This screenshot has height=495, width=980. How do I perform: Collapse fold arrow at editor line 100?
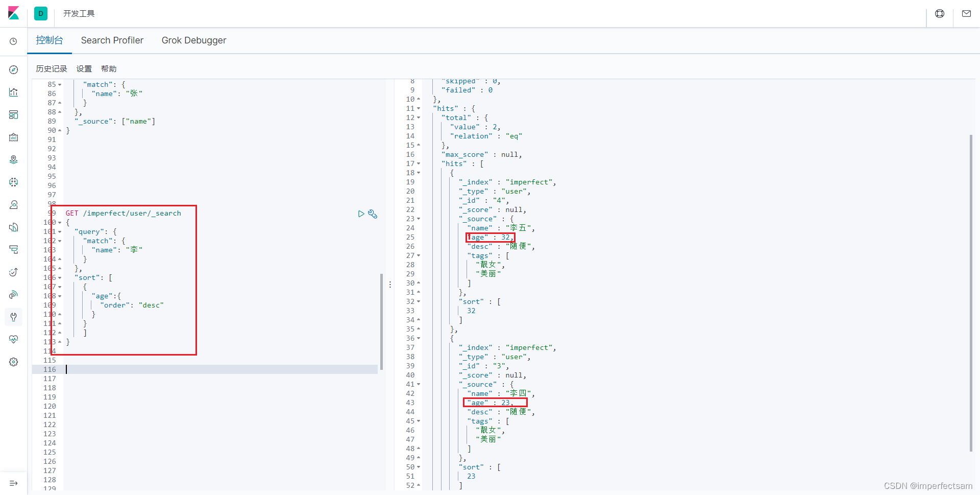tap(60, 223)
